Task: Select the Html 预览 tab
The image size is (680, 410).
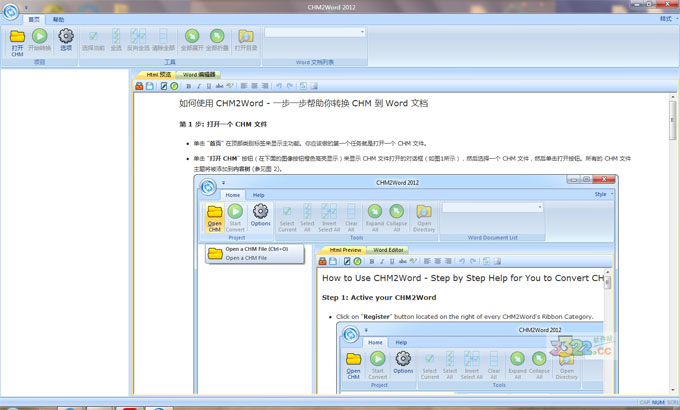Action: tap(158, 75)
